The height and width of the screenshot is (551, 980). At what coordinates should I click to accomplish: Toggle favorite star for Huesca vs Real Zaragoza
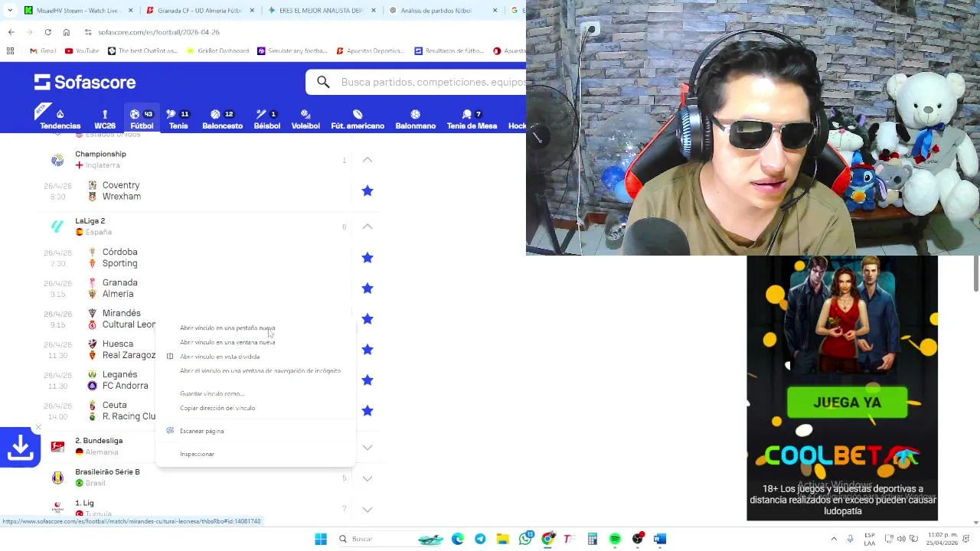point(367,350)
